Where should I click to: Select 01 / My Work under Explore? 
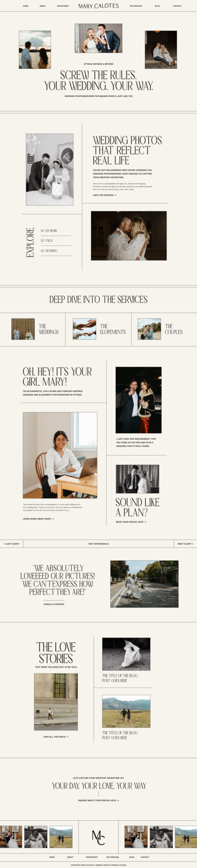[49, 230]
